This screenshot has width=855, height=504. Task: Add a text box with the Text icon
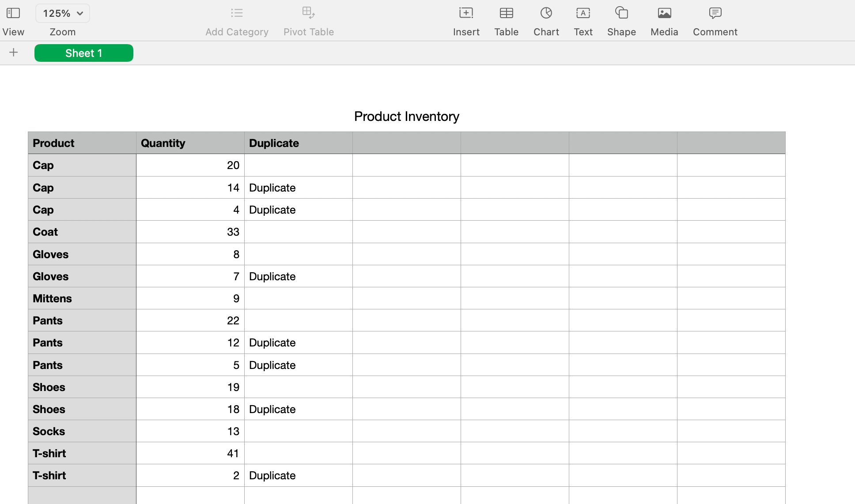583,13
